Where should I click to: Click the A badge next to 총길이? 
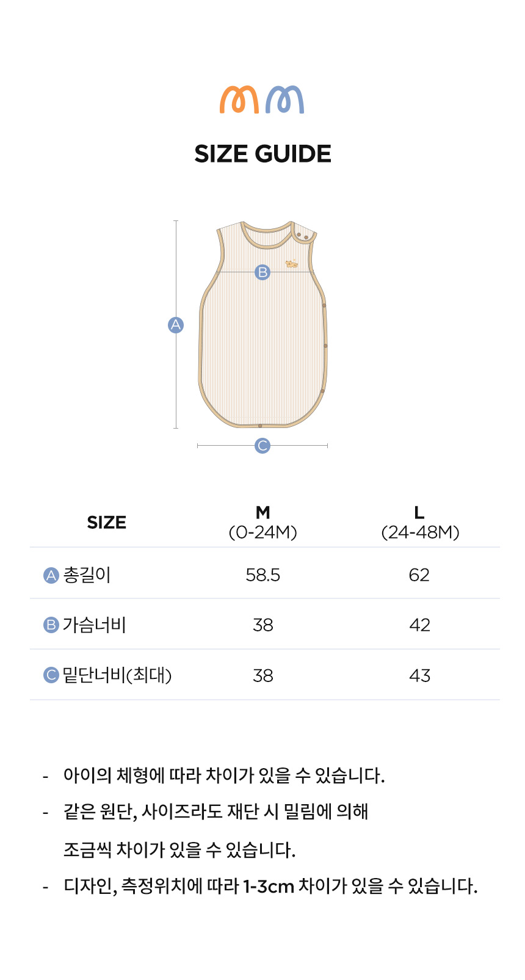51,575
